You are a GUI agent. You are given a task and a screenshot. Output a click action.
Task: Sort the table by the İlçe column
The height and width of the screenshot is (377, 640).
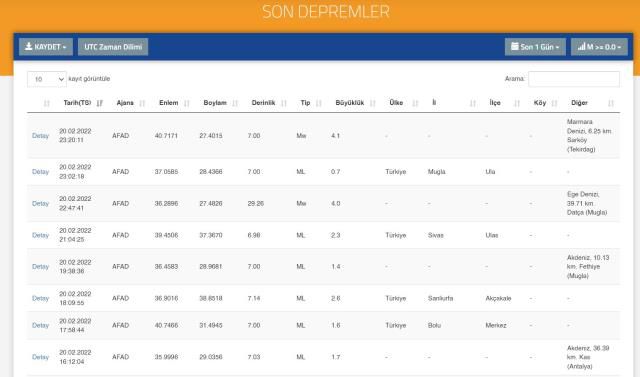504,103
